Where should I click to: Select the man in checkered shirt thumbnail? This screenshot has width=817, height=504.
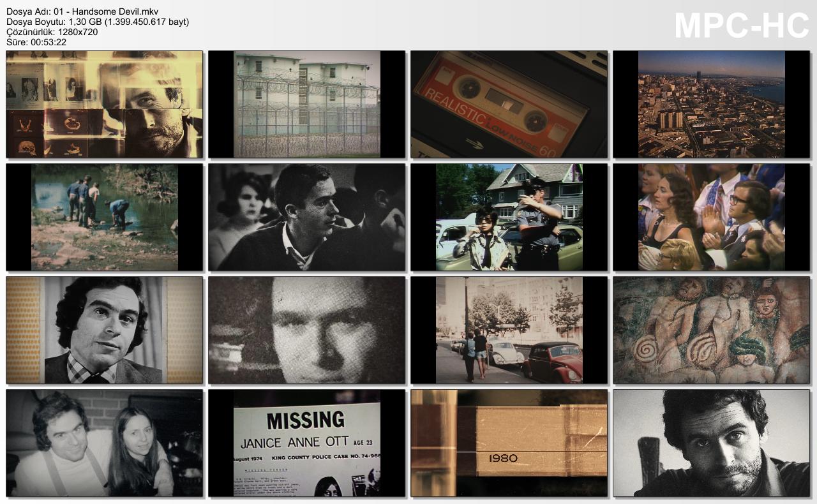pos(104,330)
